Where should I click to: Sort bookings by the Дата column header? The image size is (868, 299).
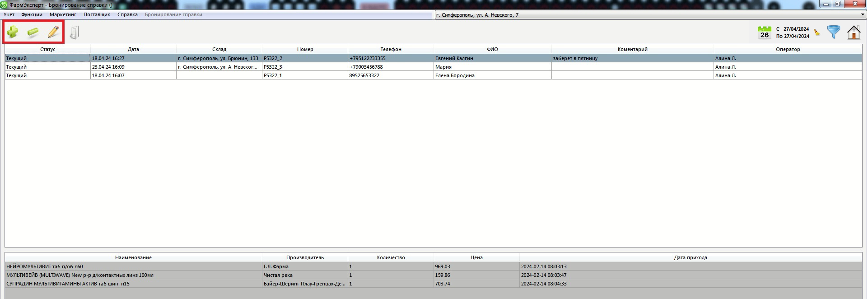pos(133,49)
